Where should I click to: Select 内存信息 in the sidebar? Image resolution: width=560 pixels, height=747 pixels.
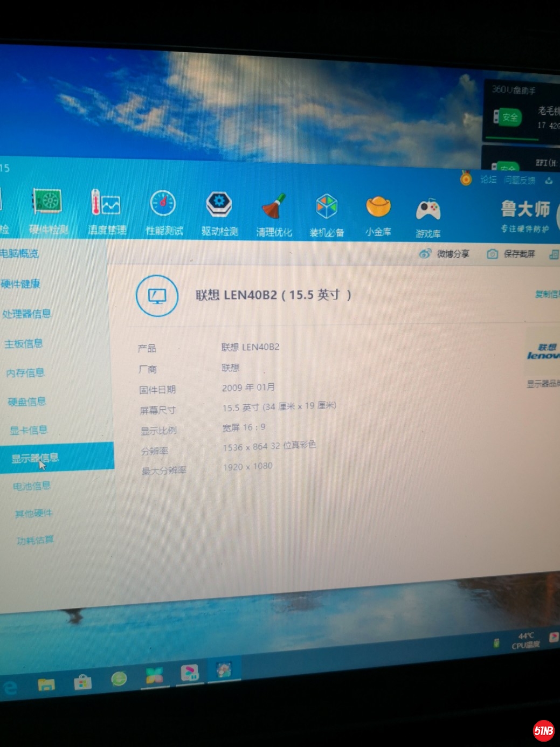click(x=25, y=372)
